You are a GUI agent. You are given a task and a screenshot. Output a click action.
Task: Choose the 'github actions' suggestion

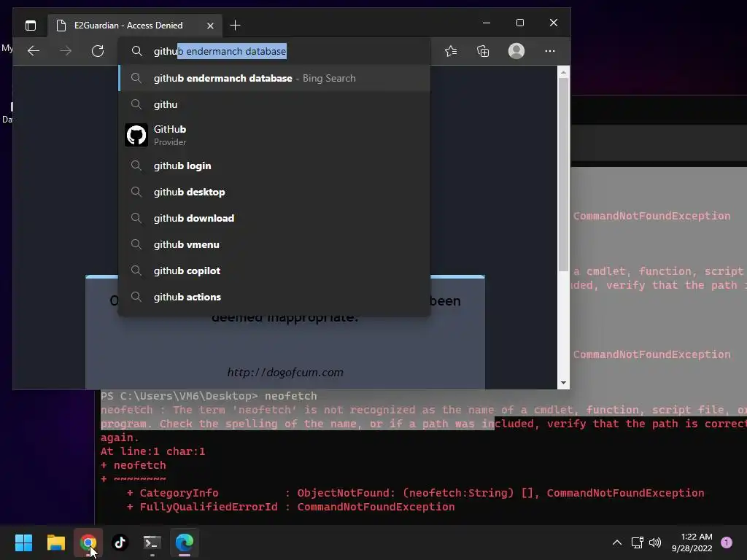(274, 297)
